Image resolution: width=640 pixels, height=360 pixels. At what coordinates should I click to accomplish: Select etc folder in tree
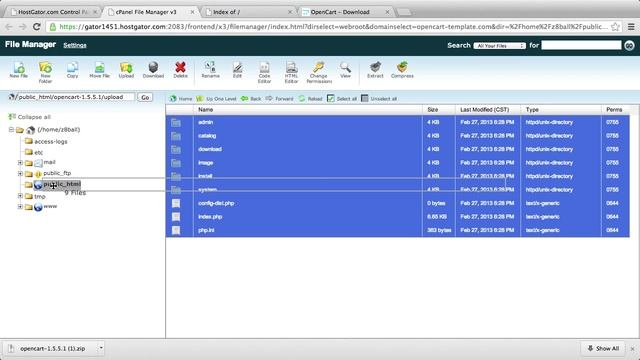pos(39,152)
